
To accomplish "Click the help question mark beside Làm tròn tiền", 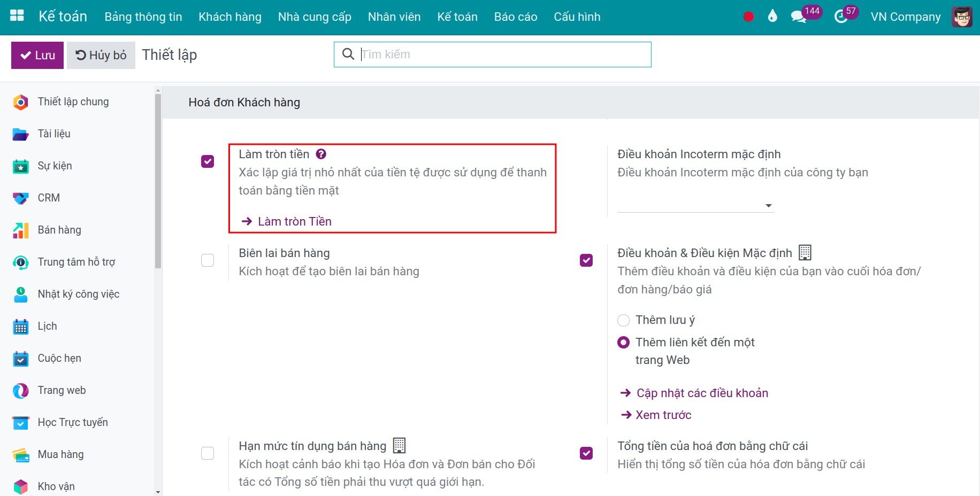I will coord(321,154).
